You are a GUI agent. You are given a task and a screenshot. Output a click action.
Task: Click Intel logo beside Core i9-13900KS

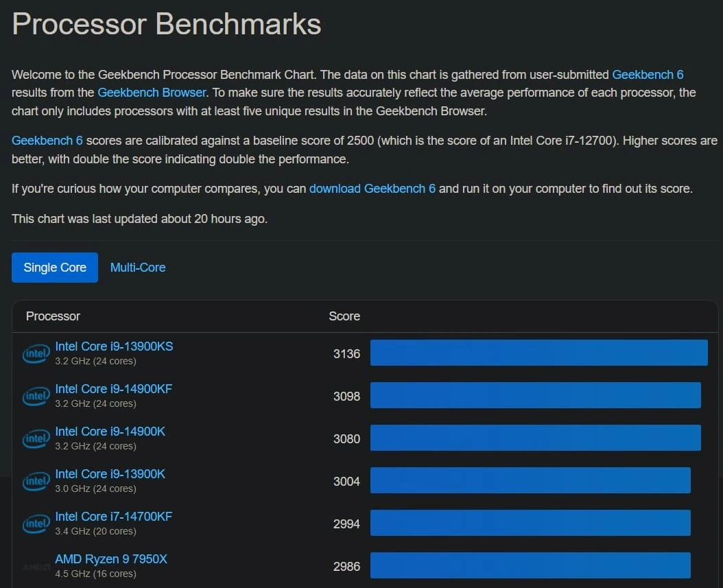click(x=36, y=354)
